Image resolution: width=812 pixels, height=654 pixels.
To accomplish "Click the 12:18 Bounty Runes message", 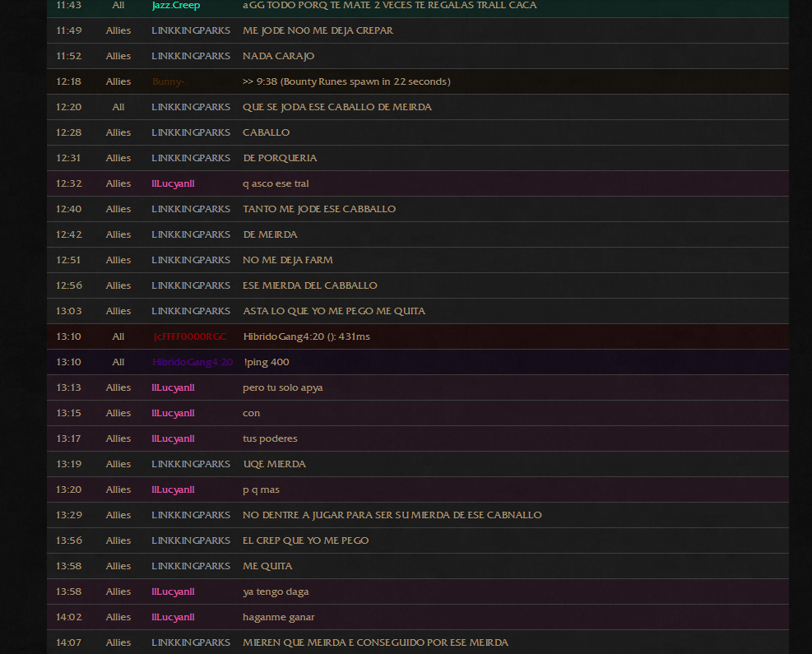I will point(346,81).
